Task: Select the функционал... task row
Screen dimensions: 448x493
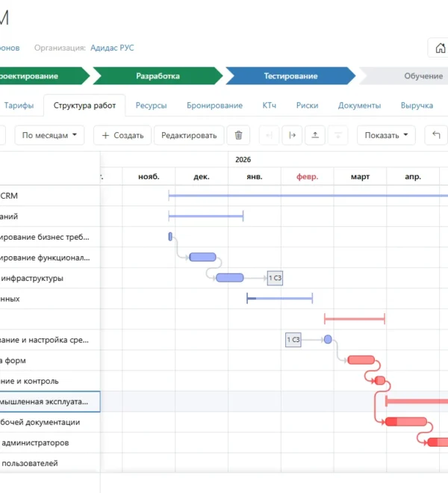Action: coord(50,258)
